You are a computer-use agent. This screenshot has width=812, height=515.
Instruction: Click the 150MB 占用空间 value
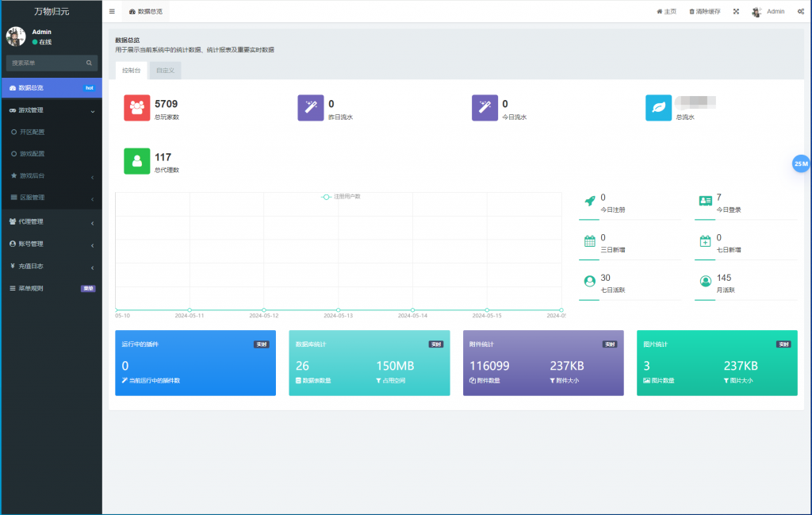point(395,367)
